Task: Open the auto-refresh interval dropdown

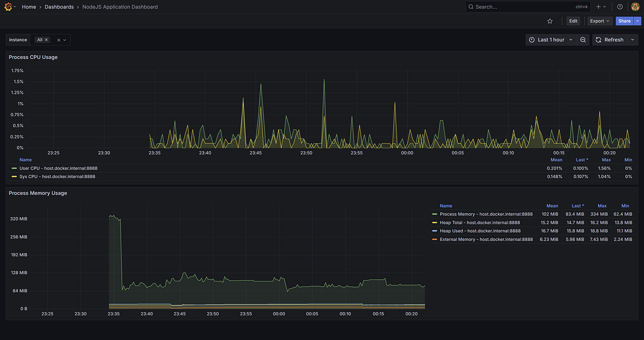Action: 632,39
